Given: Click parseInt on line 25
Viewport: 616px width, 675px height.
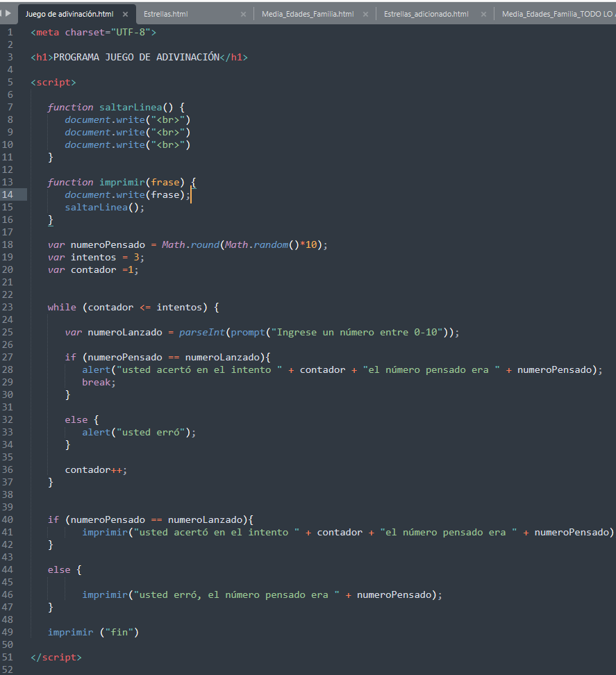Looking at the screenshot, I should click(x=202, y=333).
